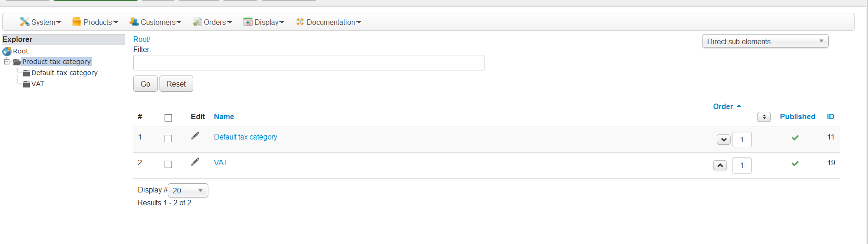Toggle published checkmark for Default tax category
Viewport: 868px width, 244px height.
pyautogui.click(x=795, y=138)
